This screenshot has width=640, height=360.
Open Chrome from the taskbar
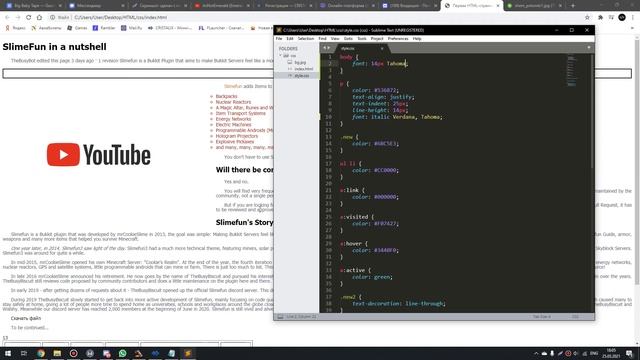coord(41,353)
